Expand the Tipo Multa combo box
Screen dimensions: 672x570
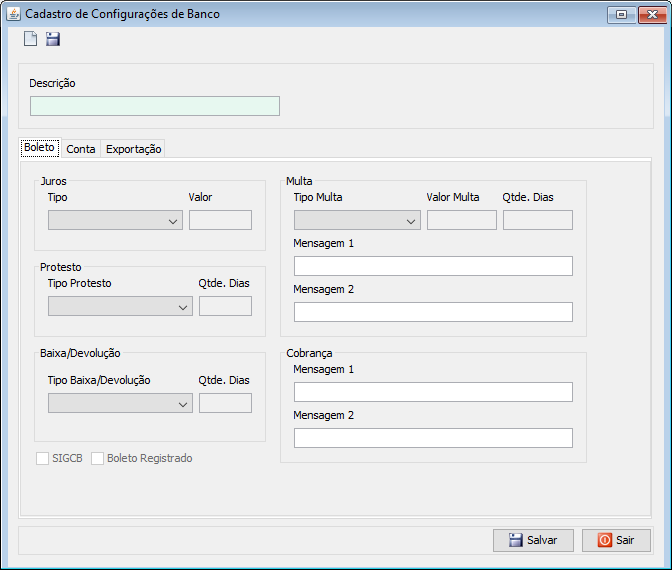click(x=357, y=220)
